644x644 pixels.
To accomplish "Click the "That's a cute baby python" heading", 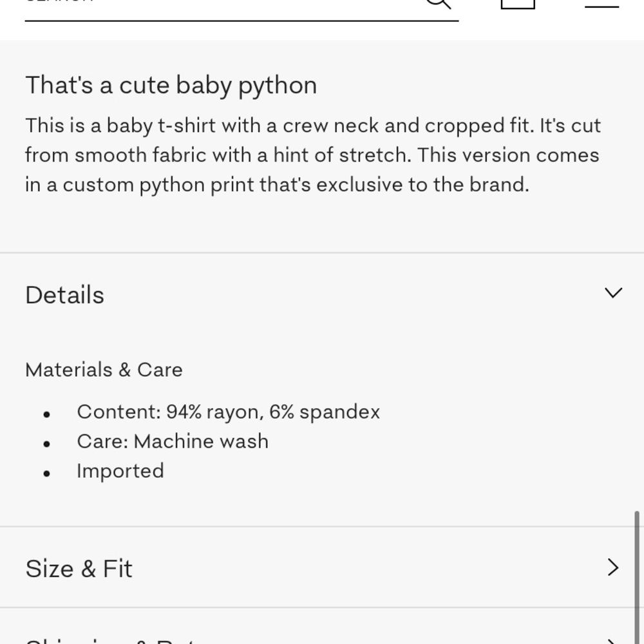I will pyautogui.click(x=171, y=85).
